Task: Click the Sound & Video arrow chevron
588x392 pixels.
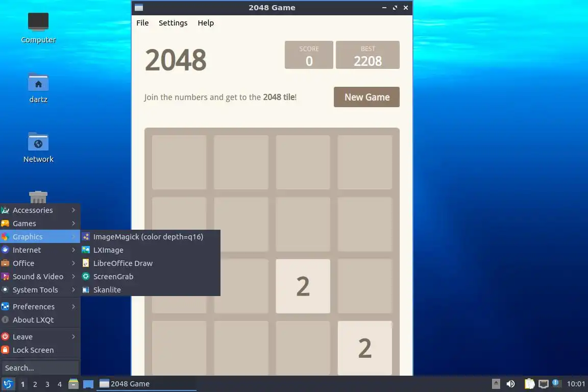Action: pos(73,277)
